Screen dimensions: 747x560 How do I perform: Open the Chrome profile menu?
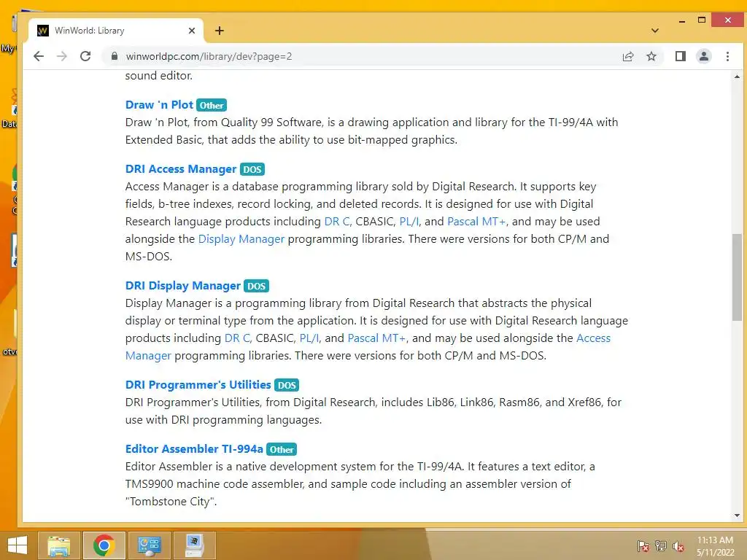pos(704,56)
